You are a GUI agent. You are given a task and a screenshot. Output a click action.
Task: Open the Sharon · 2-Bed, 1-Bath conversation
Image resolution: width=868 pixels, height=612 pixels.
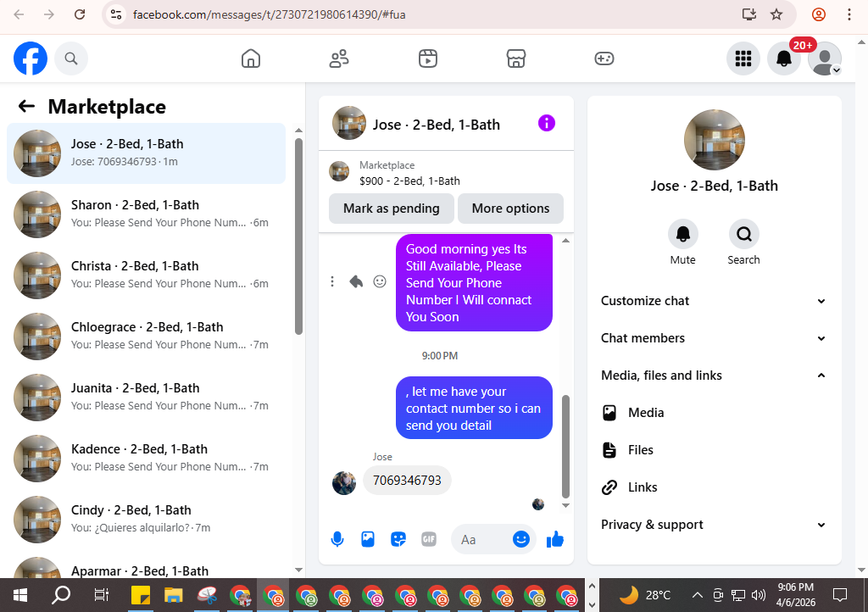[x=146, y=214]
